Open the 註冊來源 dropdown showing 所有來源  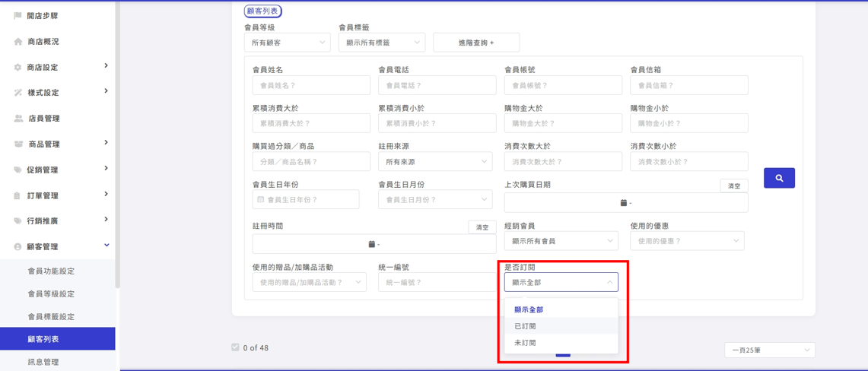(435, 161)
